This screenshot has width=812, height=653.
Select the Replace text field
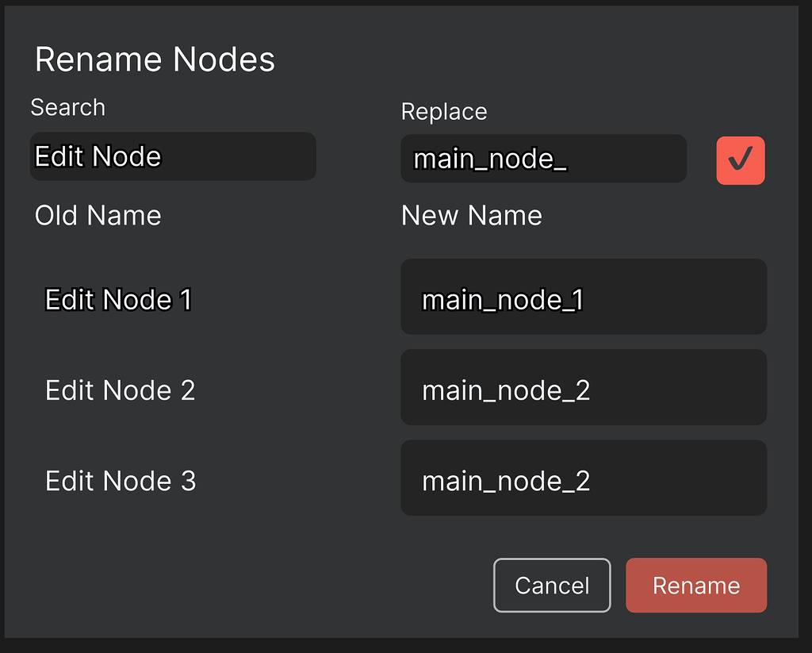coord(543,159)
